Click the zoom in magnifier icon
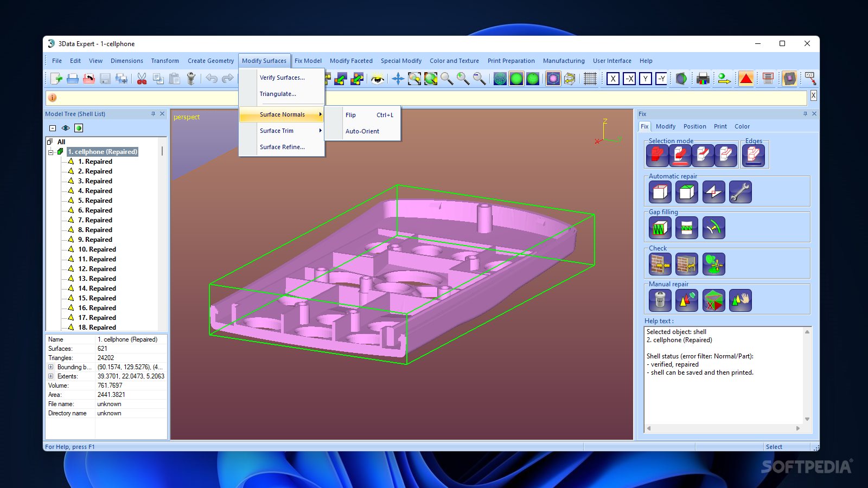Viewport: 868px width, 488px height. pyautogui.click(x=463, y=79)
